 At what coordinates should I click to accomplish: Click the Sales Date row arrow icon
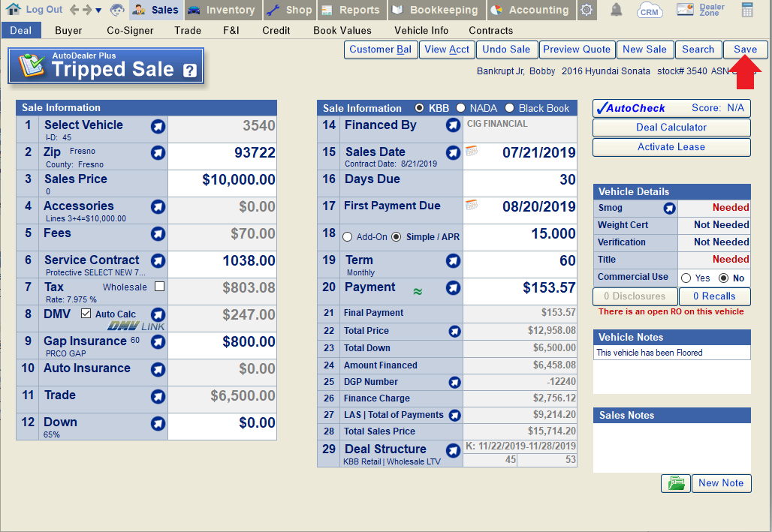(x=453, y=152)
